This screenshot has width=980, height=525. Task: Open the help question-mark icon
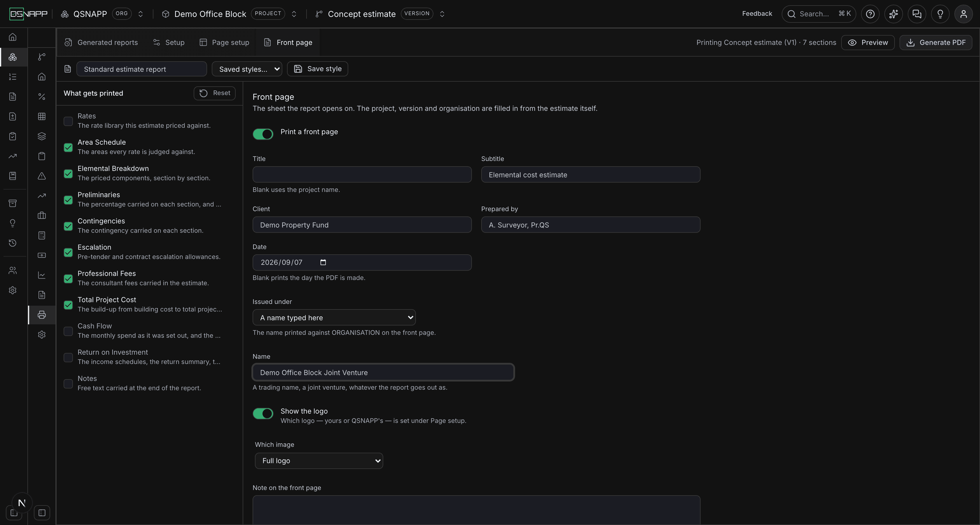870,14
